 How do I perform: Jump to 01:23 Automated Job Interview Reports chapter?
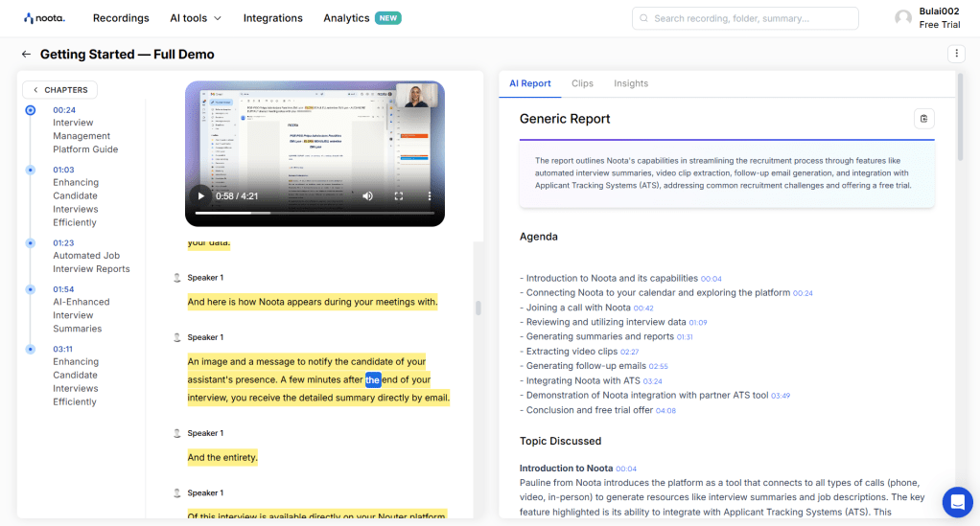pos(91,256)
